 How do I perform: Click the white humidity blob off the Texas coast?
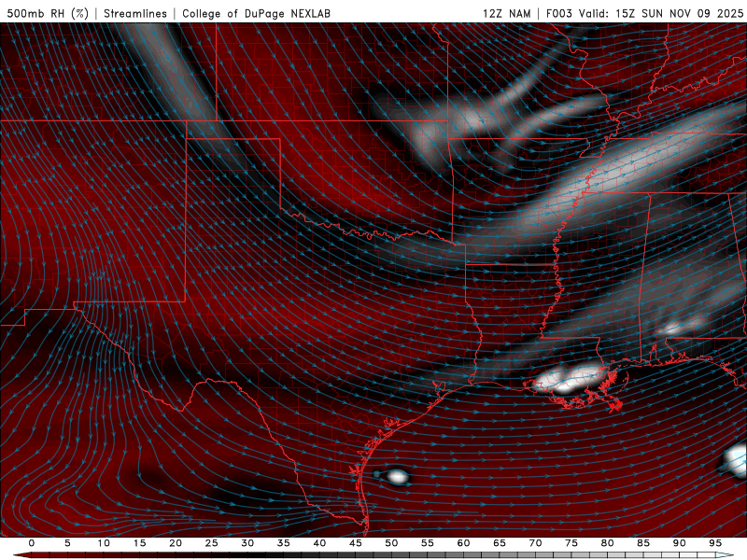pos(396,476)
